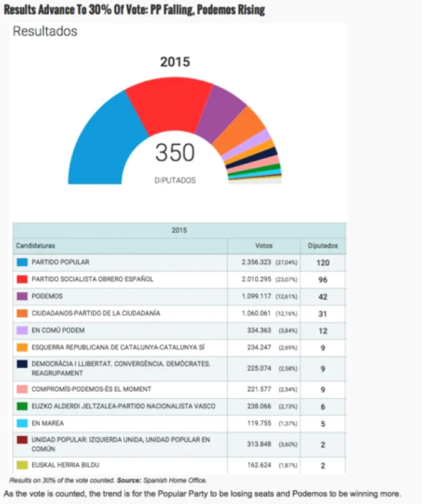Select the PODEMOS party name

pos(47,296)
